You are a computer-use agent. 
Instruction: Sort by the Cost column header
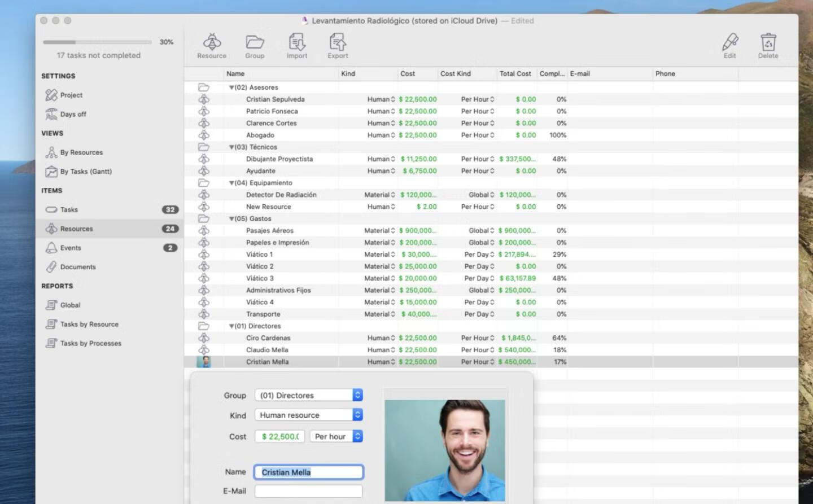tap(418, 74)
